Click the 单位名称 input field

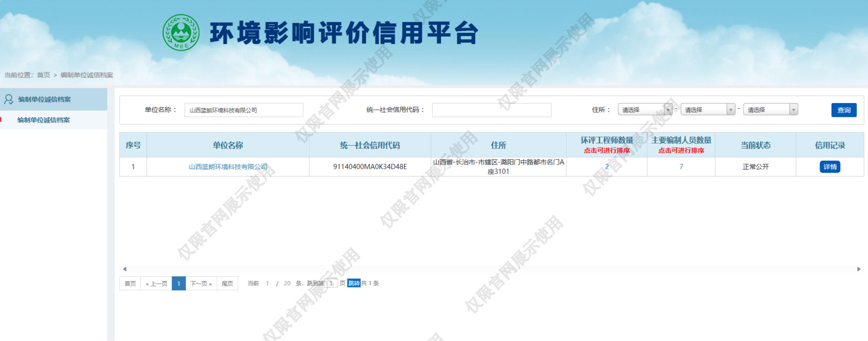coord(244,110)
